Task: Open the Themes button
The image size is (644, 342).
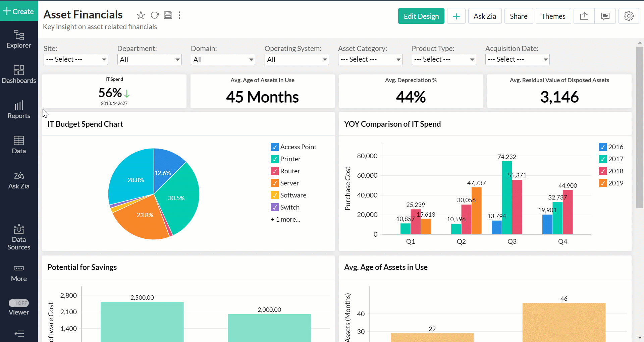Action: pos(553,16)
